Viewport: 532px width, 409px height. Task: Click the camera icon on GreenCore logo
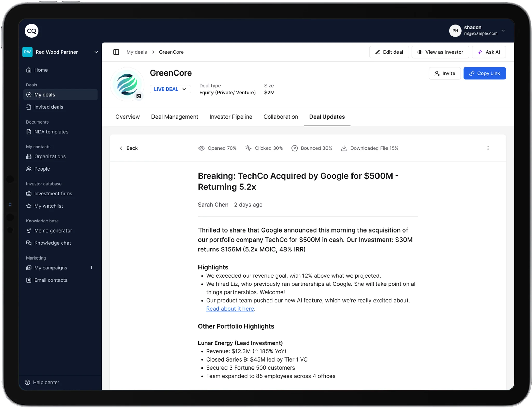coord(139,96)
